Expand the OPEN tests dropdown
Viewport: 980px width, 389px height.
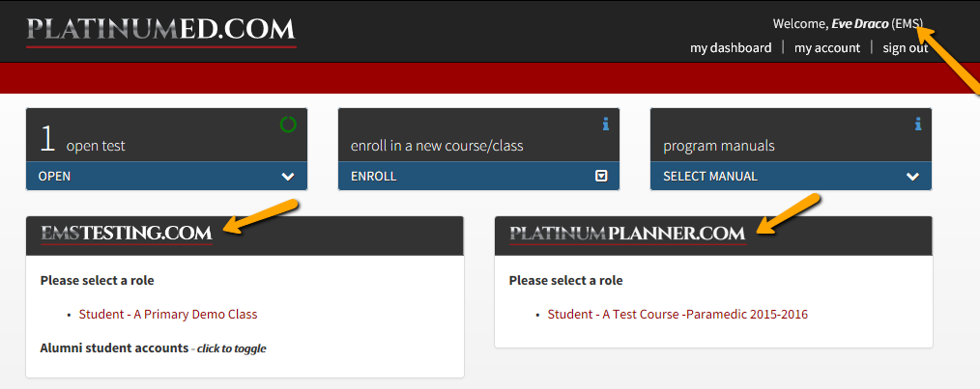pos(166,176)
